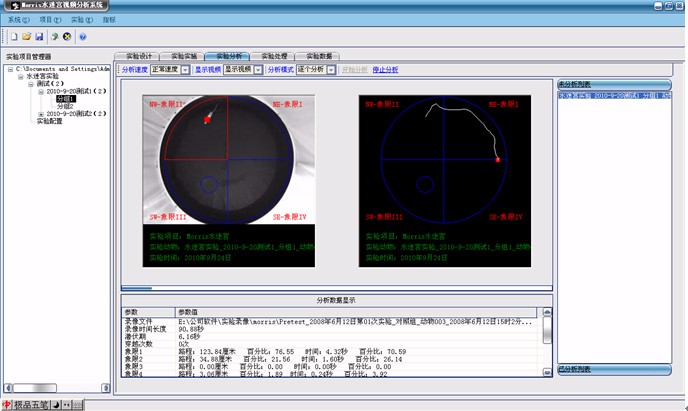
Task: Click the New file toolbar icon
Action: pyautogui.click(x=14, y=37)
